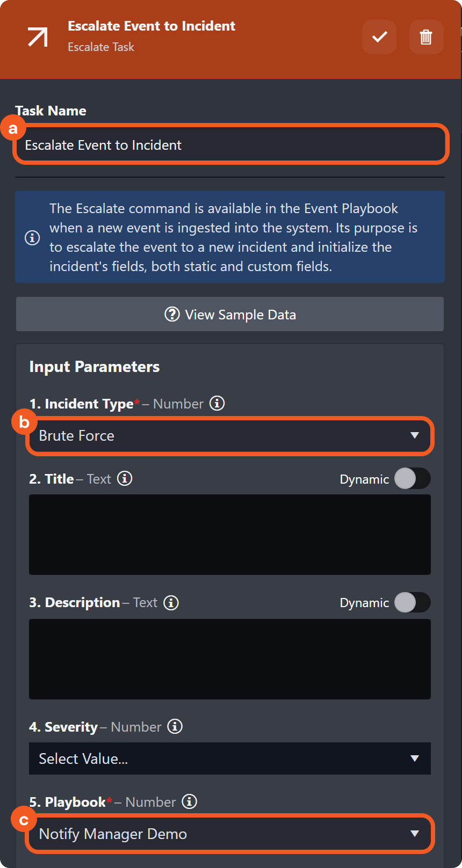The height and width of the screenshot is (868, 462).
Task: Click the info icon next to Playbook
Action: point(189,802)
